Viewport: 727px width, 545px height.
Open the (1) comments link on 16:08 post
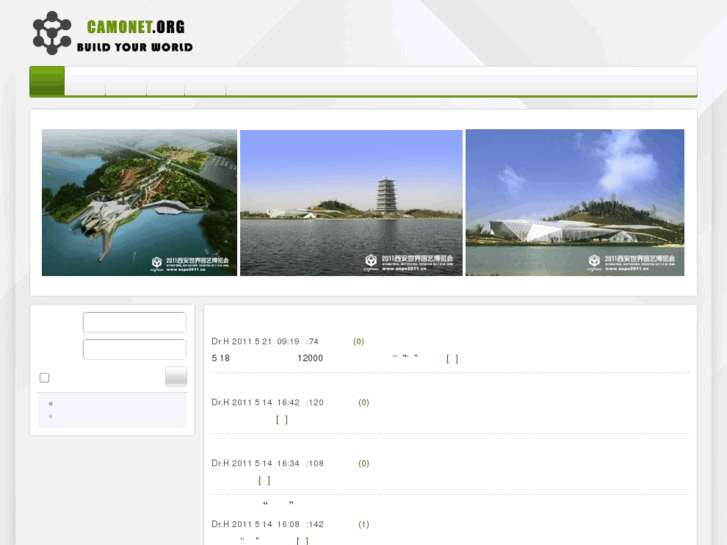(x=364, y=524)
